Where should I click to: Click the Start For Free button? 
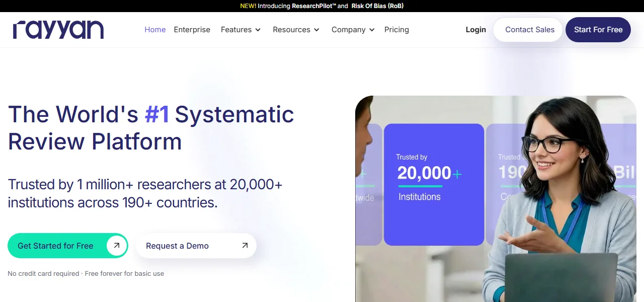[x=598, y=30]
